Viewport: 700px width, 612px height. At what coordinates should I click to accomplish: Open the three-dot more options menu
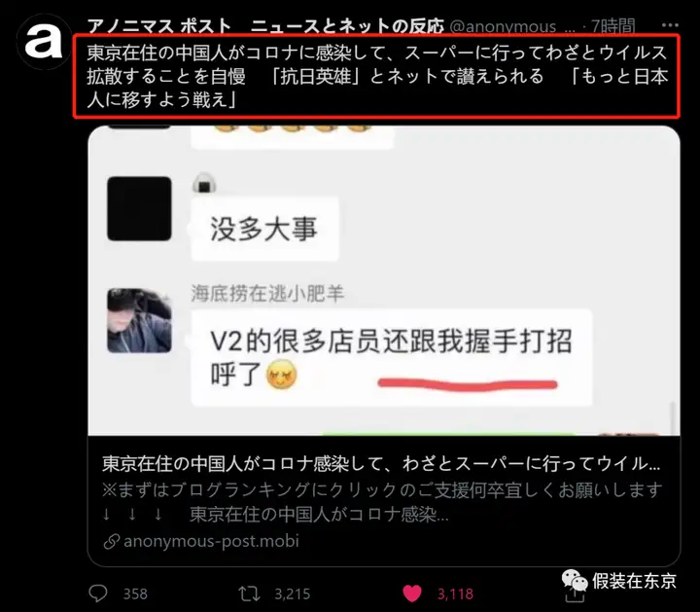[x=670, y=25]
